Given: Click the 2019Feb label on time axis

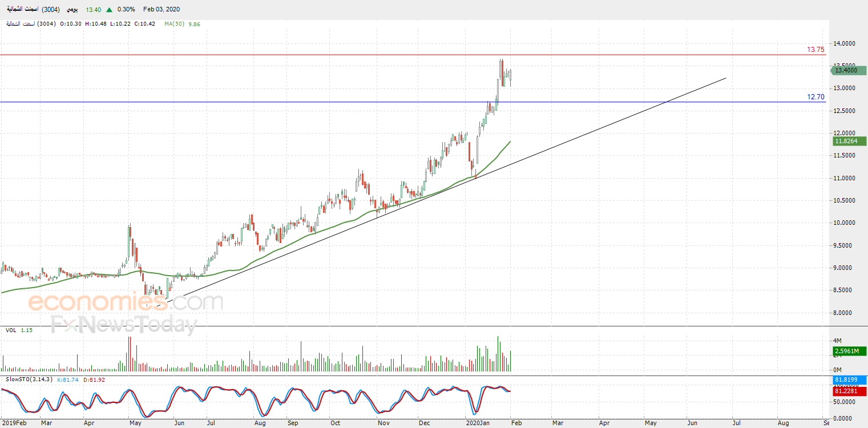Looking at the screenshot, I should pyautogui.click(x=14, y=423).
